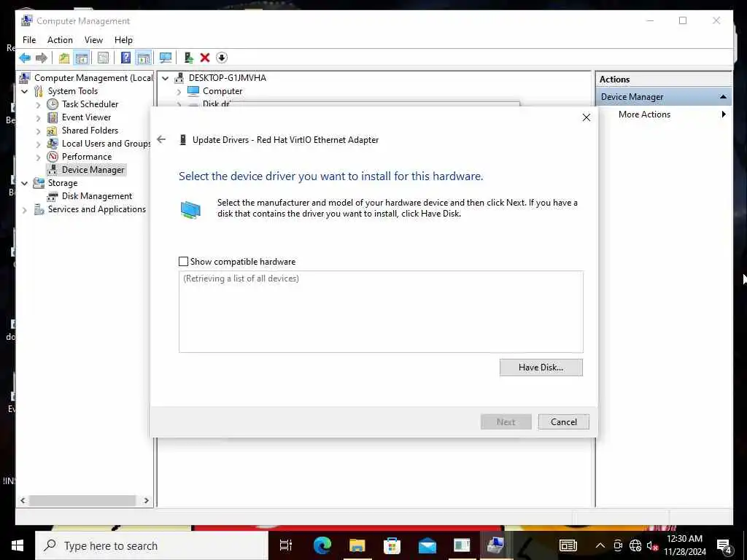Expand Local Users and Groups node
The height and width of the screenshot is (560, 747).
[39, 144]
